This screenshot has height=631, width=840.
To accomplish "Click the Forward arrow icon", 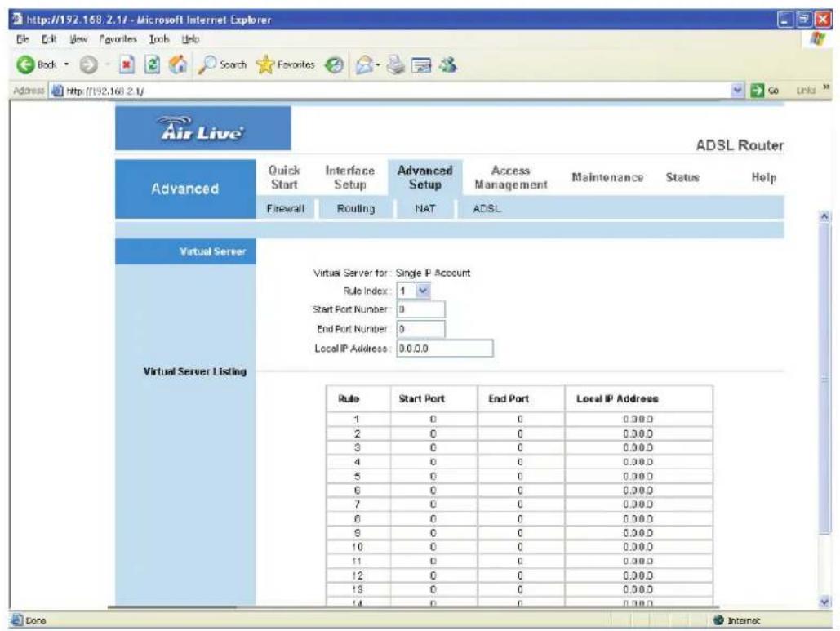I will pyautogui.click(x=88, y=64).
